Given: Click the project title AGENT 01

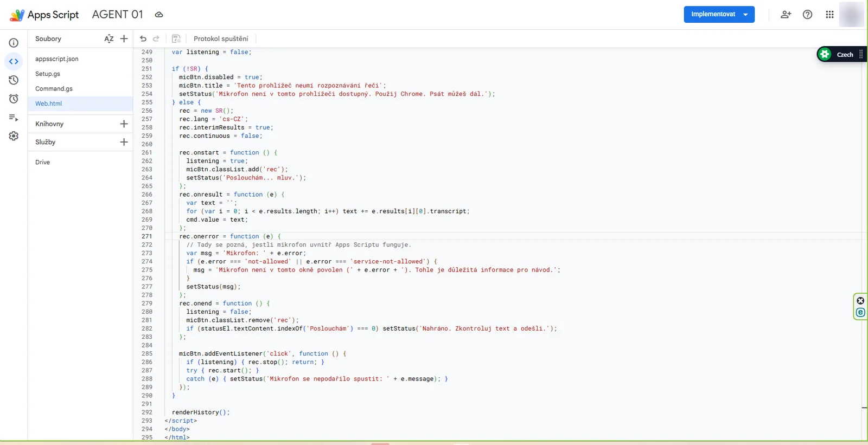Looking at the screenshot, I should tap(118, 15).
